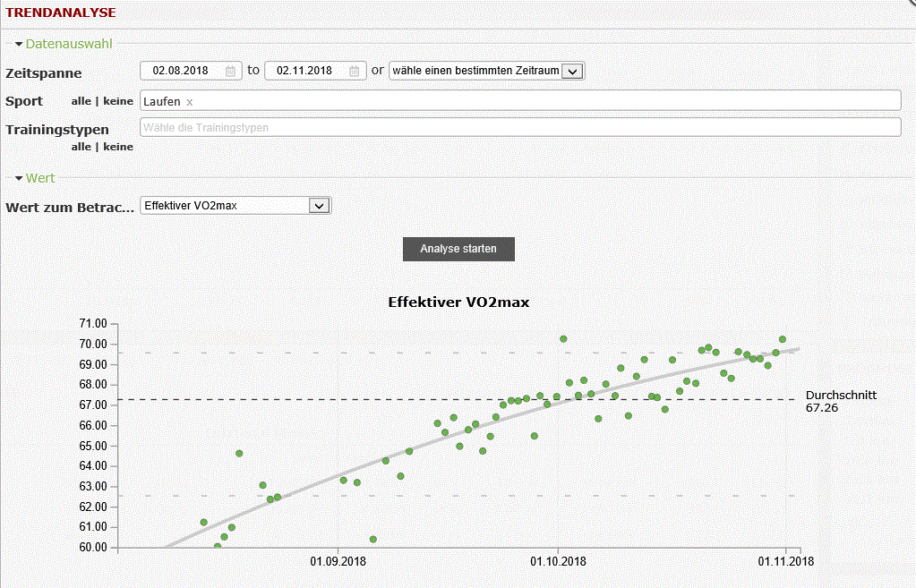Open the Effektiver VO2max value dropdown
The height and width of the screenshot is (588, 916).
320,206
